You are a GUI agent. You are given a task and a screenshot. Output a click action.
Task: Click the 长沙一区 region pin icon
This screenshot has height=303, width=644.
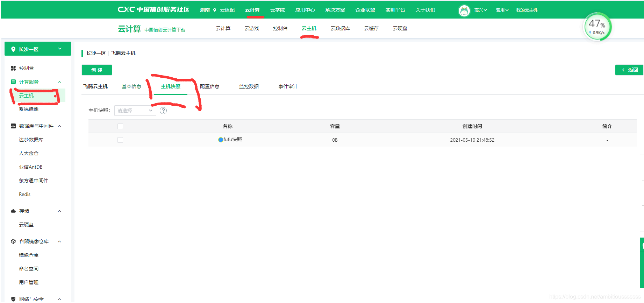click(13, 49)
